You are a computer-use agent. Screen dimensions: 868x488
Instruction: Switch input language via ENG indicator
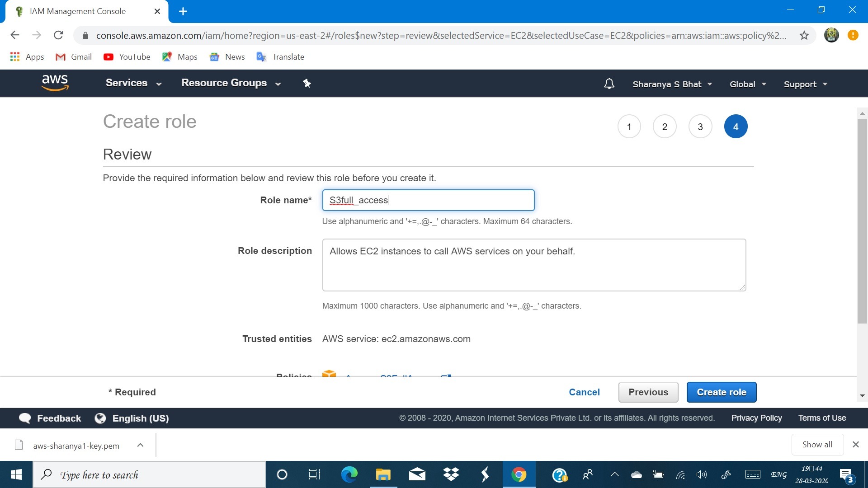click(778, 474)
